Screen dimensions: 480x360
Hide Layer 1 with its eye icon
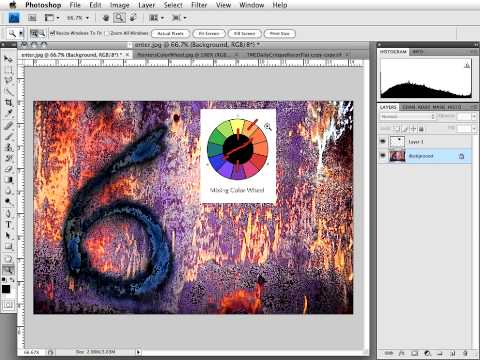[x=383, y=141]
